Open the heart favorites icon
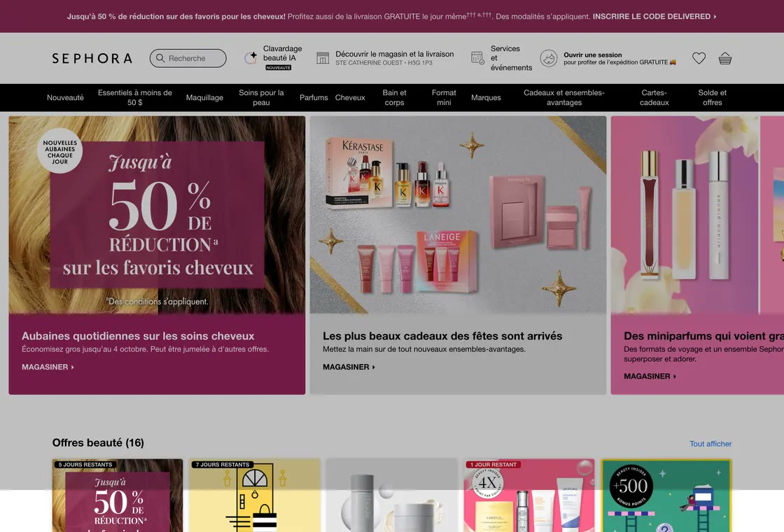 [x=699, y=58]
